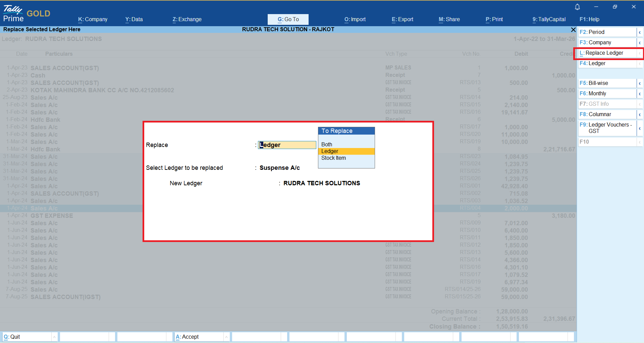Screen dimensions: 644x343
Task: Choose highlighted 'Ledger' option in list
Action: pos(330,151)
